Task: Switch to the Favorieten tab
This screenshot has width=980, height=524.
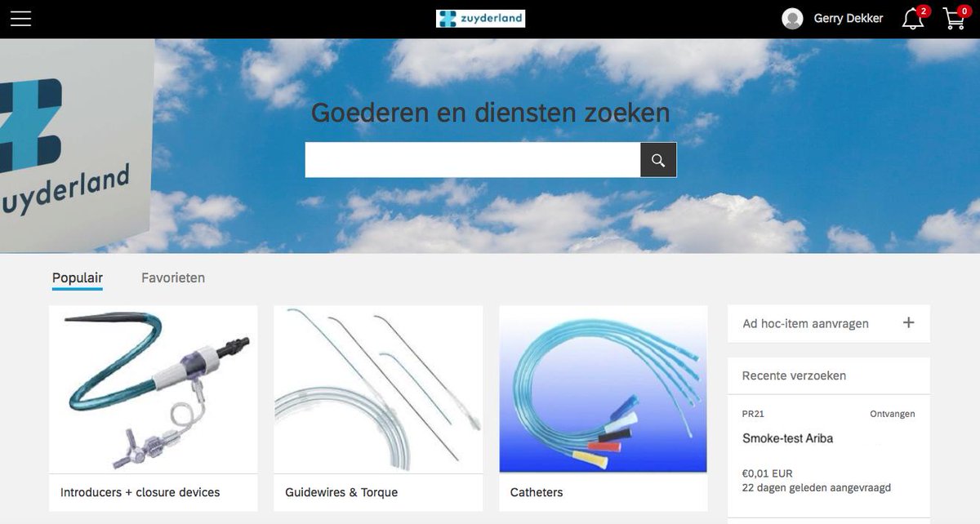Action: (172, 278)
